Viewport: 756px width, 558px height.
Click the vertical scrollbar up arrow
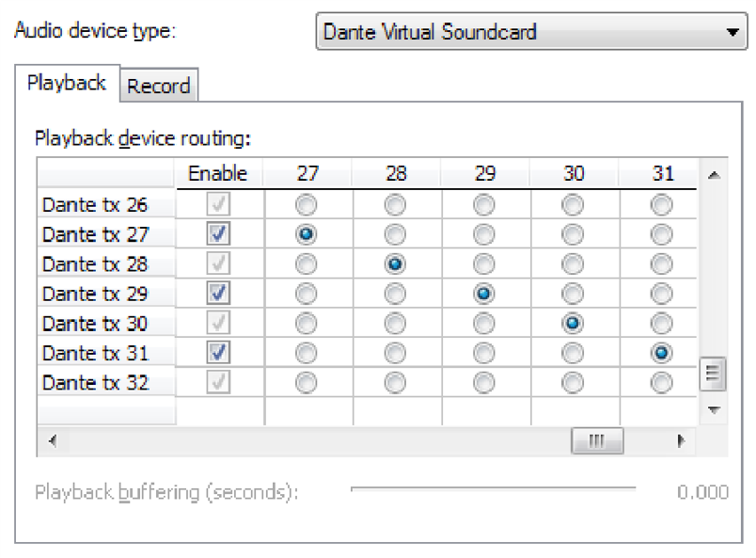click(x=714, y=175)
